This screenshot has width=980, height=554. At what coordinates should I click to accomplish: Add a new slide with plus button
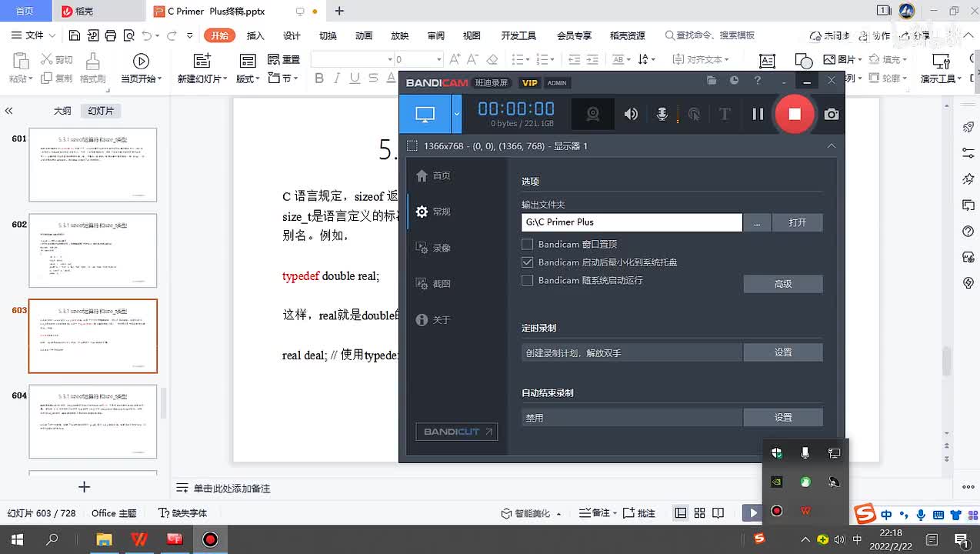(85, 487)
